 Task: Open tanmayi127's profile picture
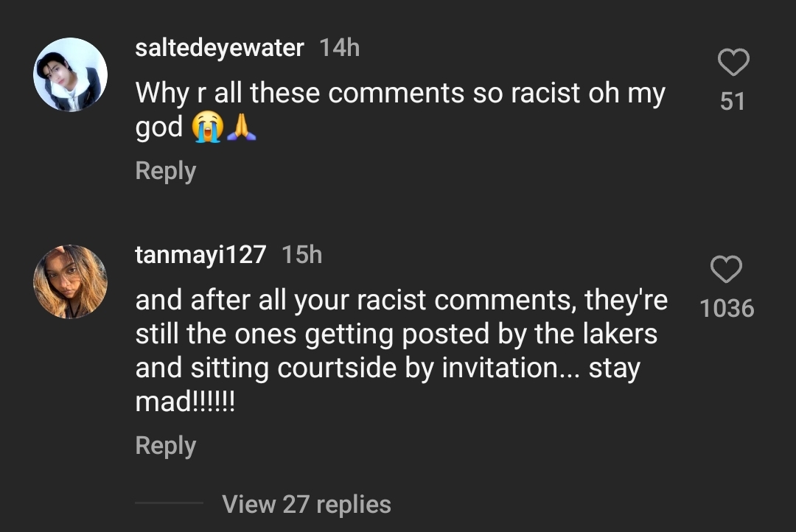(71, 281)
